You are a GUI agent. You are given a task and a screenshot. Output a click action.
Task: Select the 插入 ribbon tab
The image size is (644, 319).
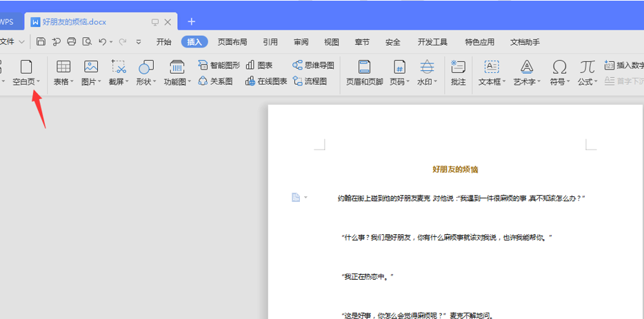[194, 42]
